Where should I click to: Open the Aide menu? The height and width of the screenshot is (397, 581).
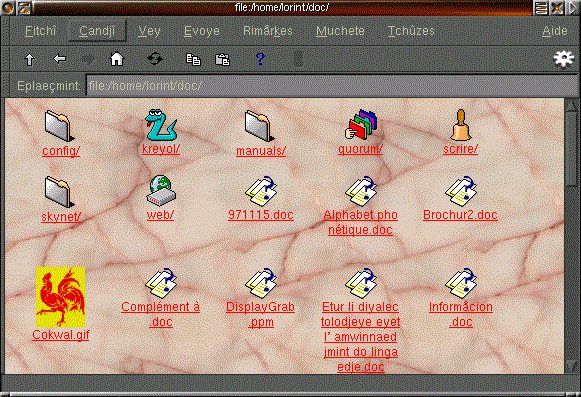[x=555, y=31]
